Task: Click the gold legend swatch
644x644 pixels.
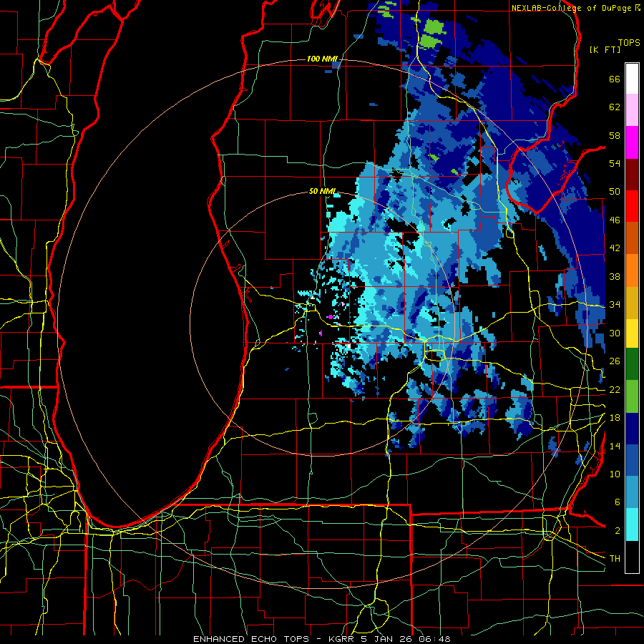Action: point(632,303)
